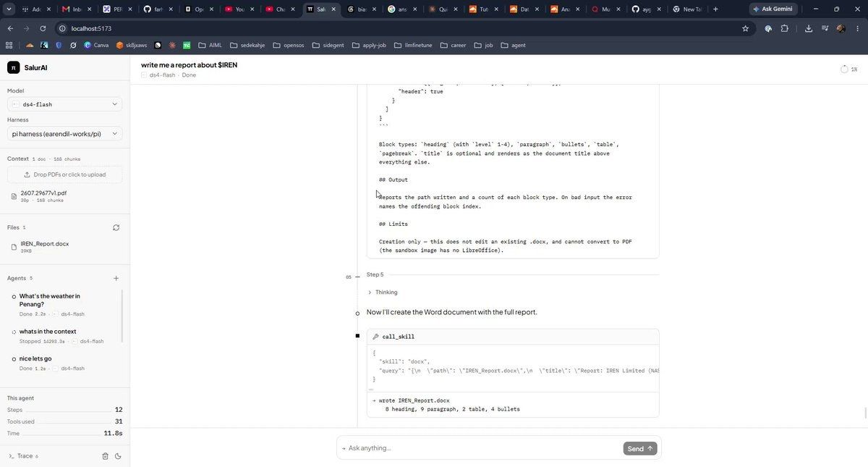868x467 pixels.
Task: Switch to the New Tab browser tab
Action: point(688,9)
